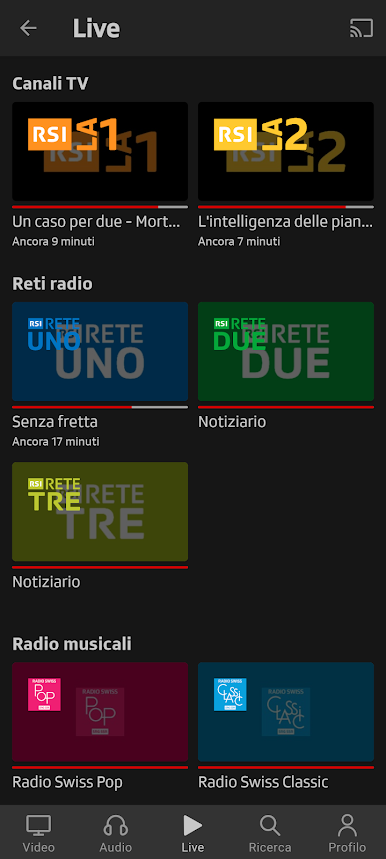Open the RSI LA2 channel thumbnail
Screen dimensions: 386x859
(x=286, y=151)
